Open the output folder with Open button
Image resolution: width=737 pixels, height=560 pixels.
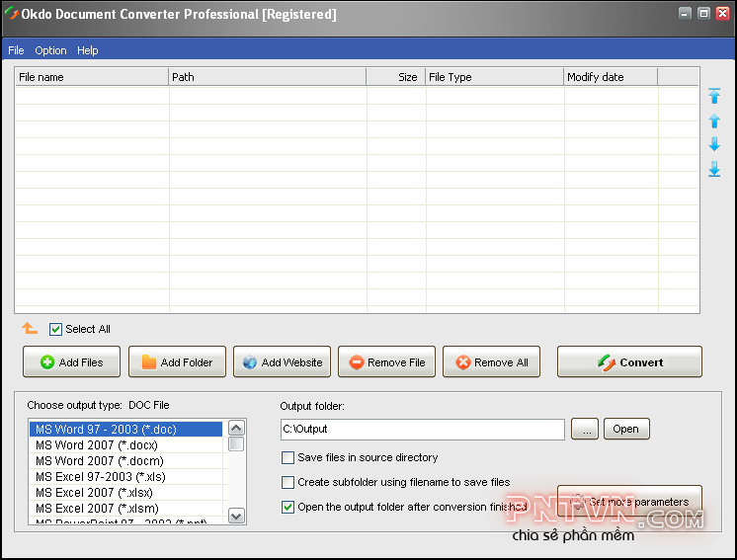pos(626,429)
